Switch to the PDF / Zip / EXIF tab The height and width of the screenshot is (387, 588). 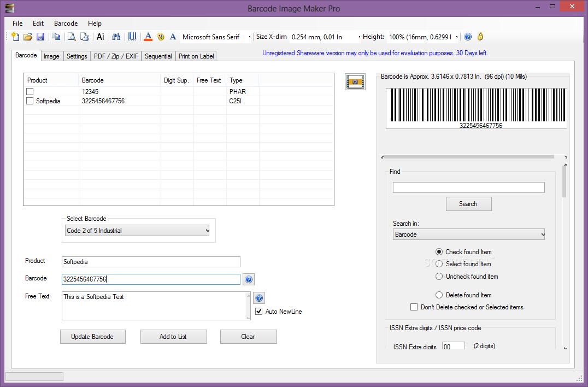click(116, 56)
